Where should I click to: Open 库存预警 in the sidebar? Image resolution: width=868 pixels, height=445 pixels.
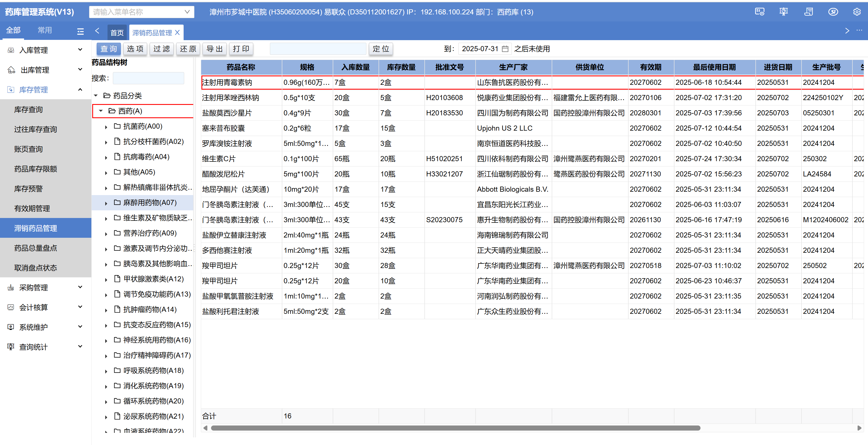click(x=29, y=189)
